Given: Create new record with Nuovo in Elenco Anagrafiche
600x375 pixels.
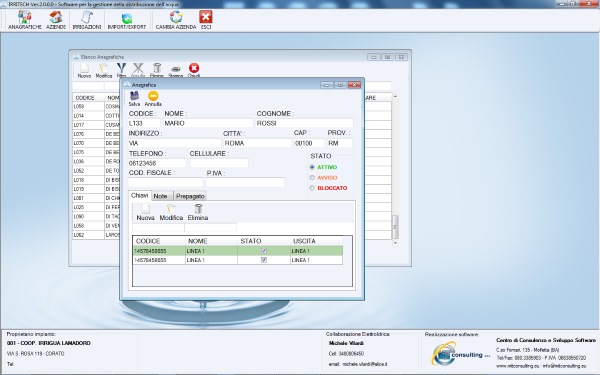Looking at the screenshot, I should 84,71.
